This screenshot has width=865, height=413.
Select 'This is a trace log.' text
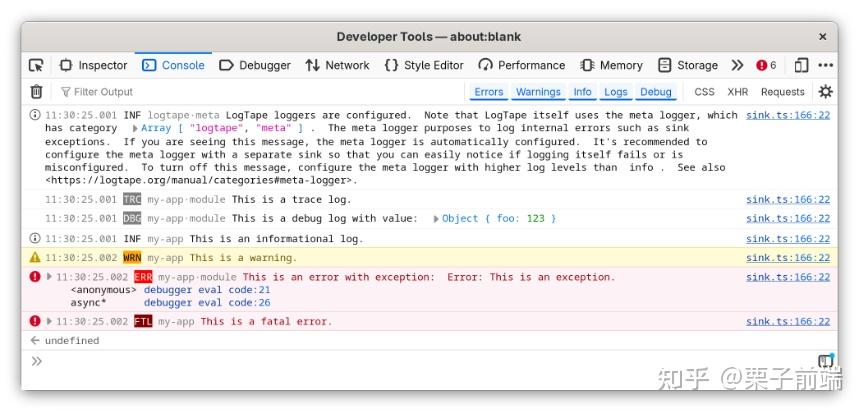click(292, 200)
